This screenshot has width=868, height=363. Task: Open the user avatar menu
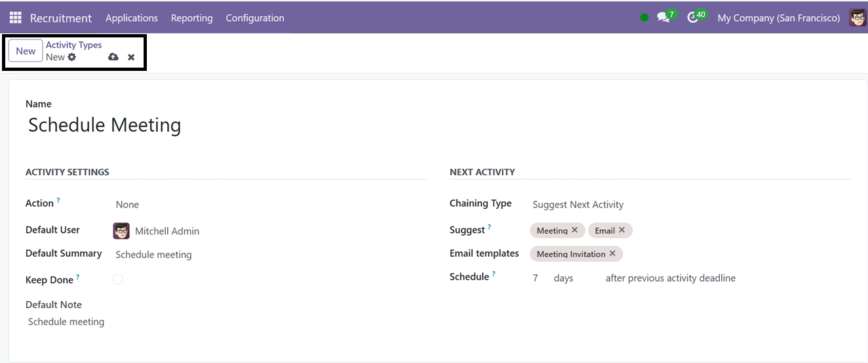858,18
